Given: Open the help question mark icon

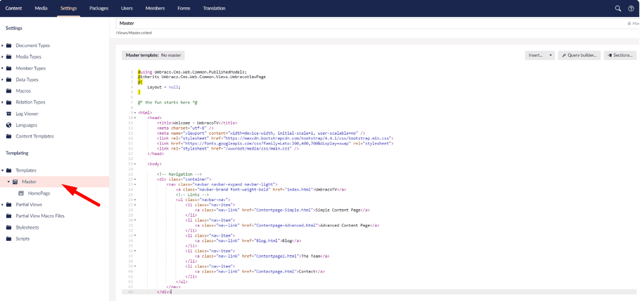Looking at the screenshot, I should tap(631, 8).
